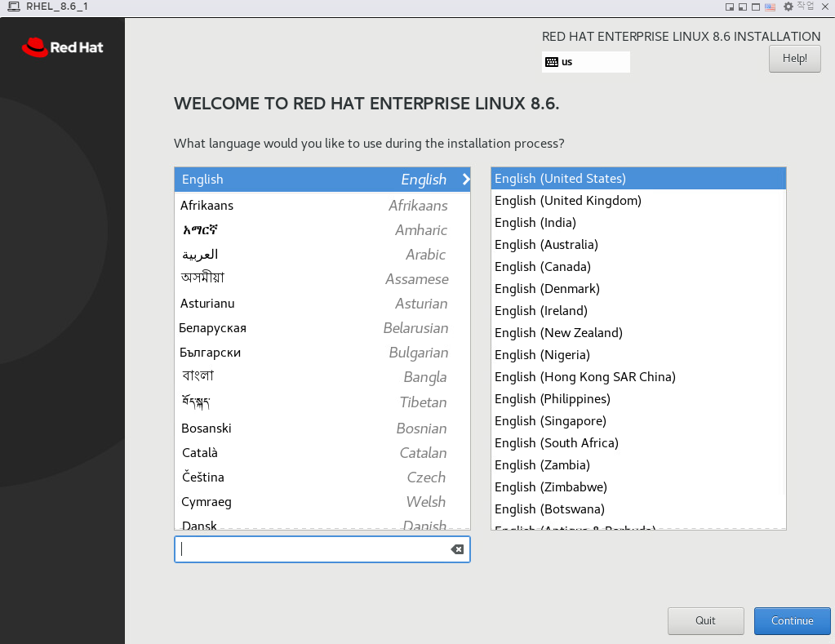Image resolution: width=835 pixels, height=644 pixels.
Task: Choose English (Zambia) locale
Action: coord(638,465)
